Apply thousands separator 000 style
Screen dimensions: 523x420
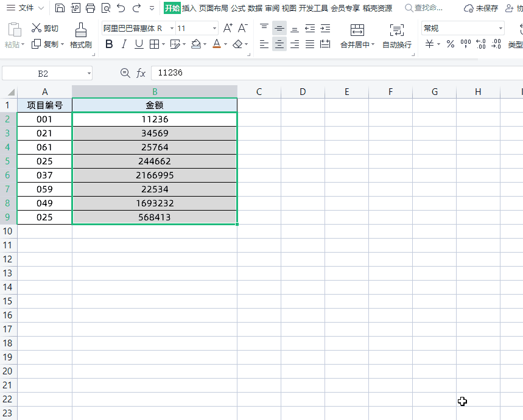point(466,44)
